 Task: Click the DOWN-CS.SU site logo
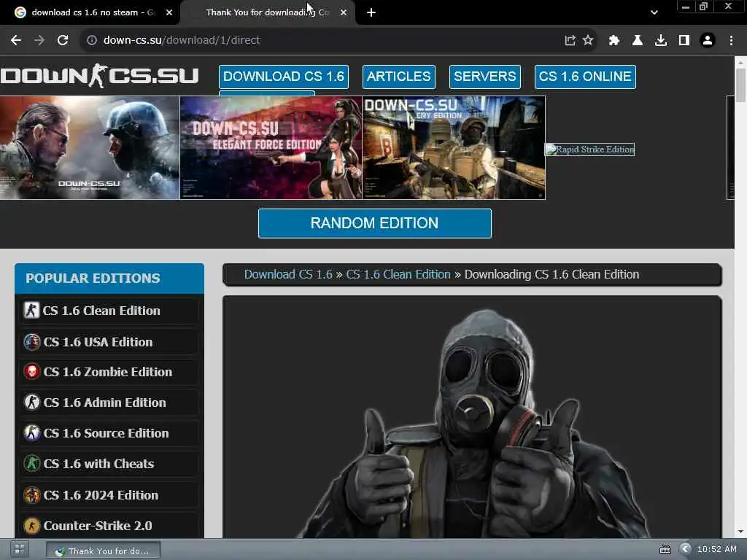[99, 76]
